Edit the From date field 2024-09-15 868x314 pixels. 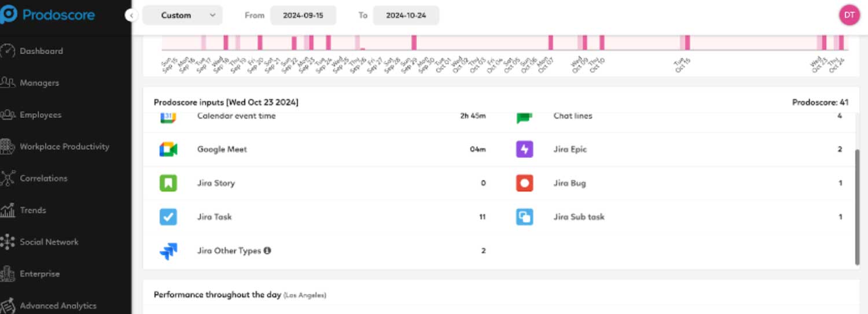tap(303, 16)
